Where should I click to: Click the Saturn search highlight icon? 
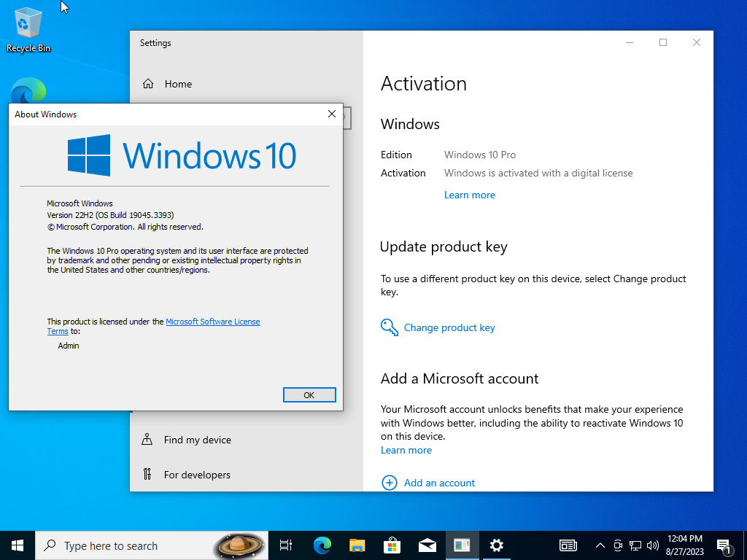239,545
